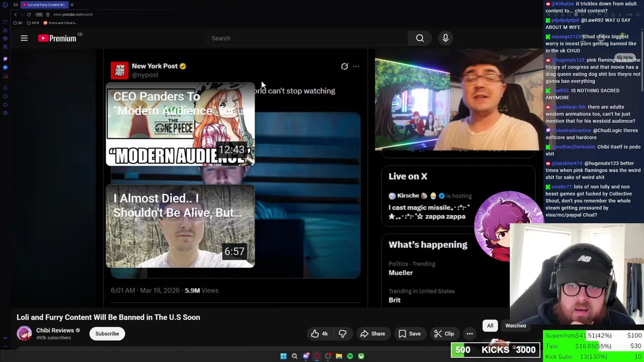Select the Watched filter chip
Image resolution: width=644 pixels, height=362 pixels.
click(516, 326)
